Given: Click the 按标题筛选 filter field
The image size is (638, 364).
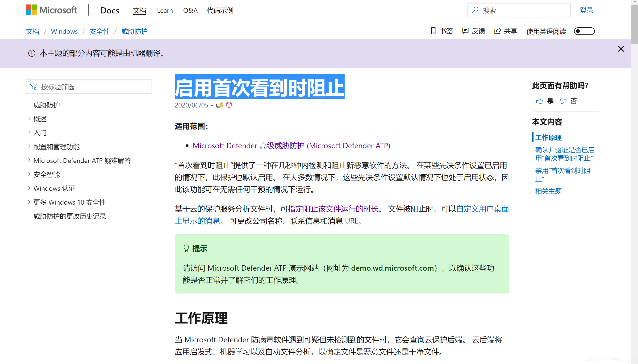Looking at the screenshot, I should click(89, 87).
